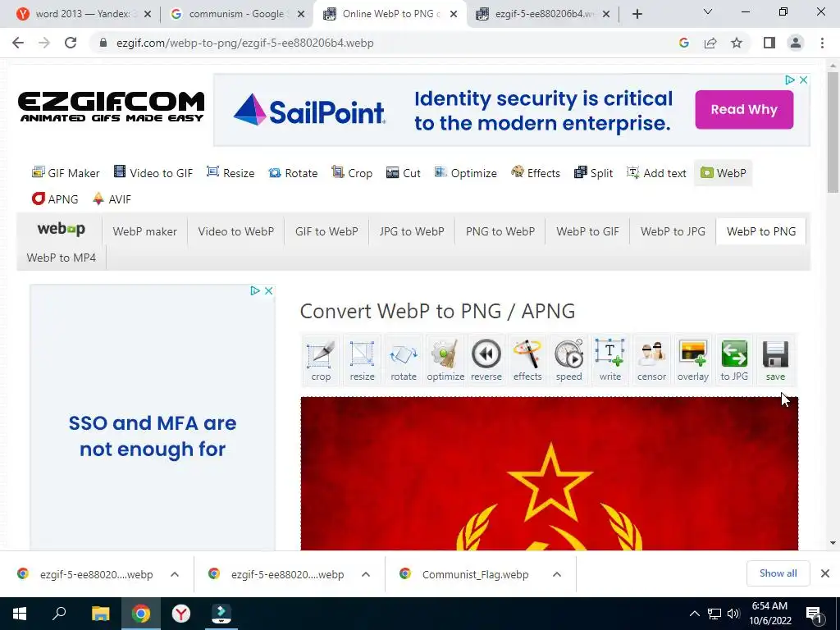Switch to WebP to GIF tab
The height and width of the screenshot is (630, 840).
click(587, 231)
